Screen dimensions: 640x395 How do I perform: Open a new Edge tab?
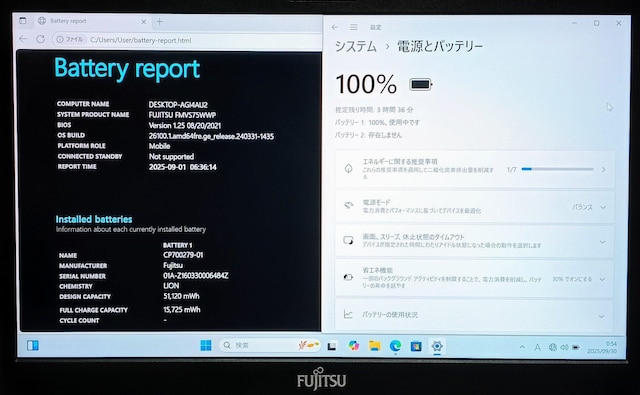(160, 22)
